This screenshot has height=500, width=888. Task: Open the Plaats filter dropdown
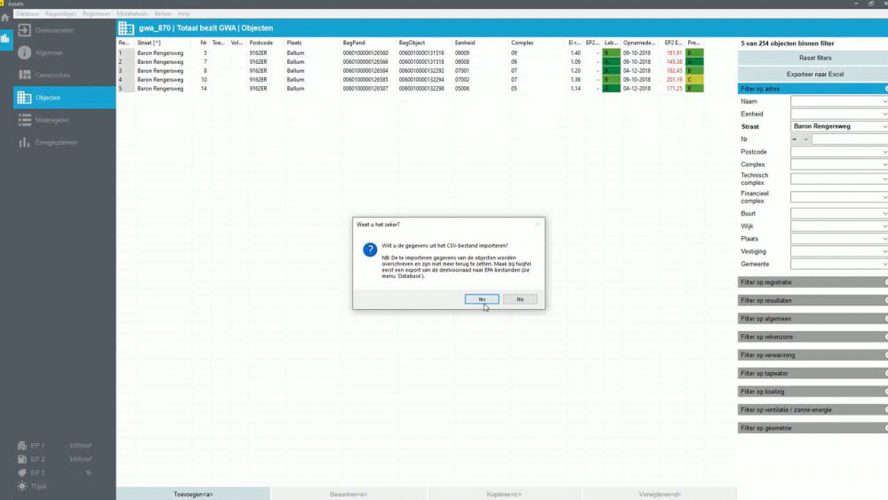[838, 239]
